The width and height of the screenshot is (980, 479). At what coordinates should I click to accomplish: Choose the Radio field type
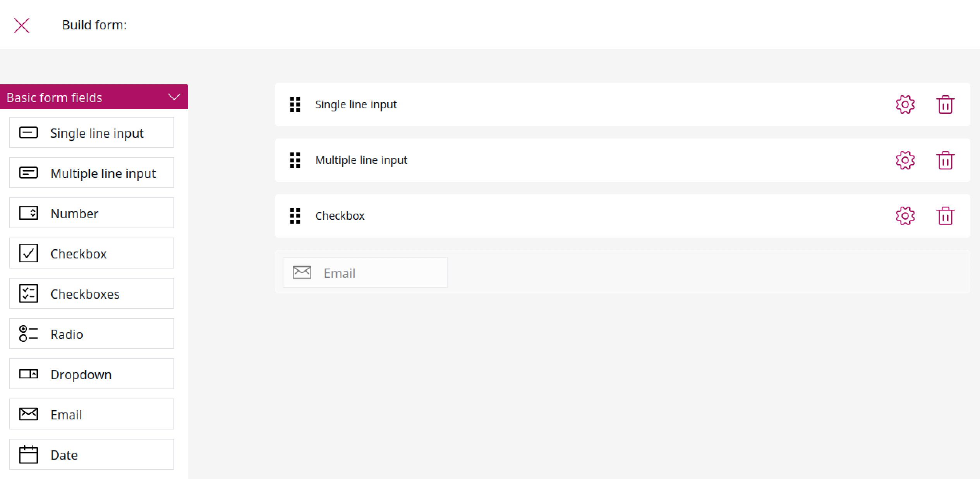point(92,334)
